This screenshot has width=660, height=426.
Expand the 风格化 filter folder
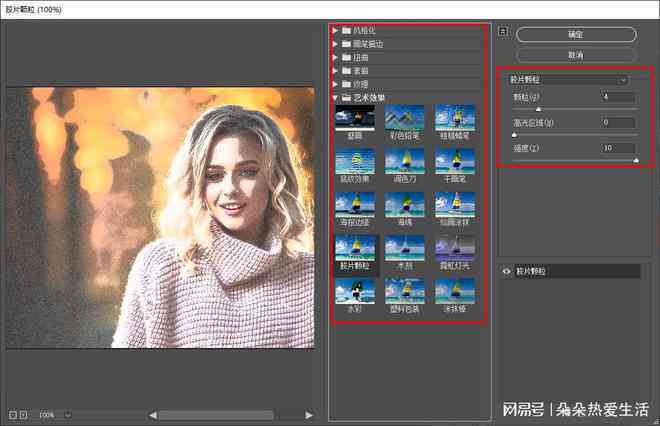click(x=335, y=30)
